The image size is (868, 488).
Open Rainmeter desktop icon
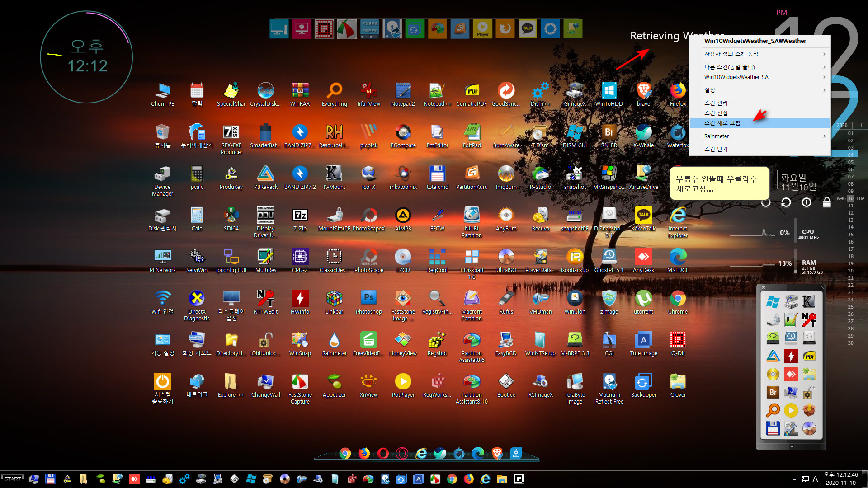tap(334, 344)
